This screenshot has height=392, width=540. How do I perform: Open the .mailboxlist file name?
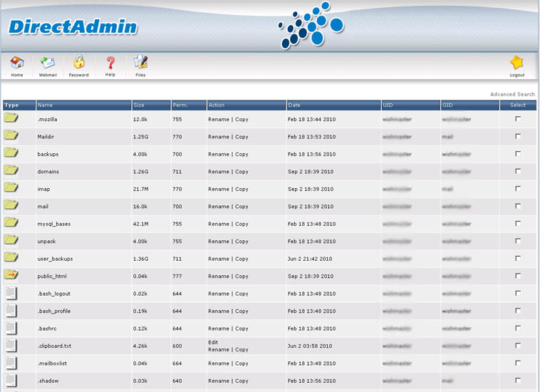52,363
